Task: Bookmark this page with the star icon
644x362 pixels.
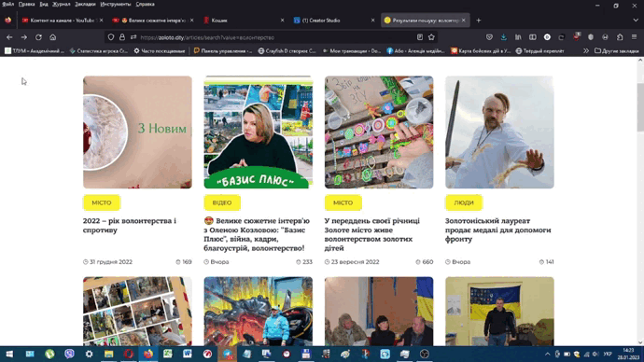Action: pos(431,37)
